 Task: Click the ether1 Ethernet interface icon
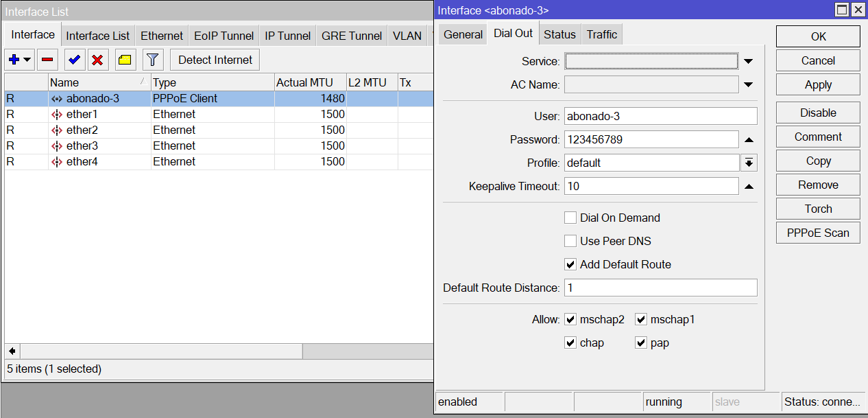pyautogui.click(x=57, y=115)
